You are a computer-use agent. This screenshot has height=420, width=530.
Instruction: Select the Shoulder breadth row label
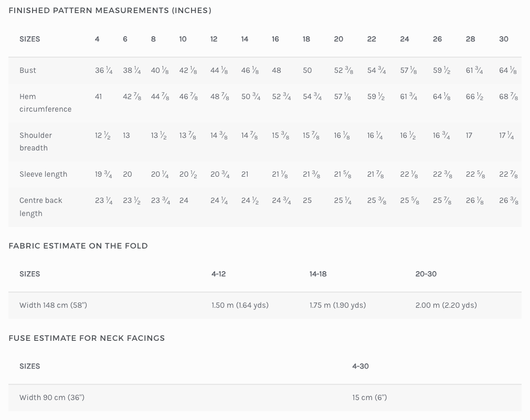36,142
